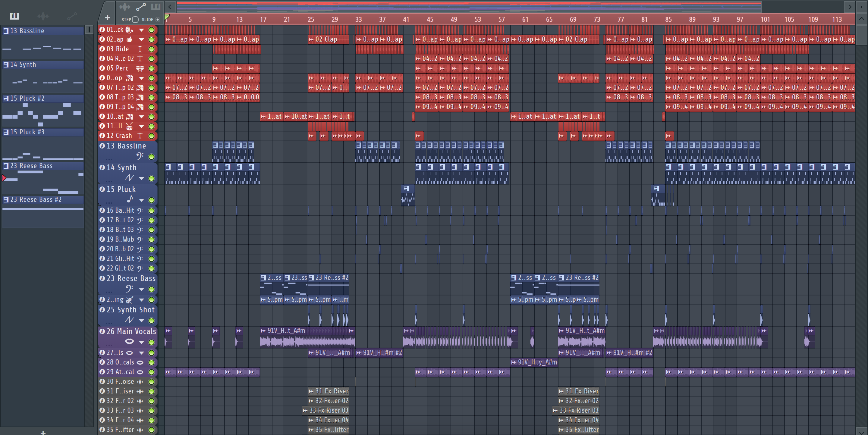Switch picker panel to audio clips tab
Image resolution: width=868 pixels, height=435 pixels.
point(43,16)
